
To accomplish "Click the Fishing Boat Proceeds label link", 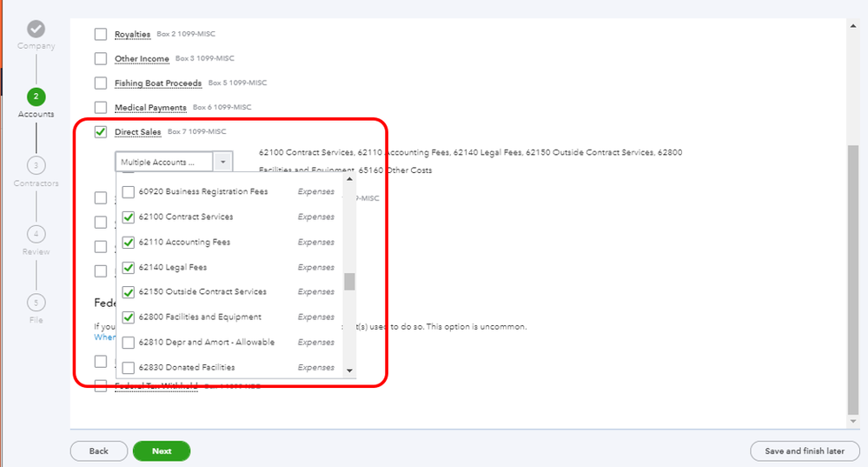I will (158, 83).
